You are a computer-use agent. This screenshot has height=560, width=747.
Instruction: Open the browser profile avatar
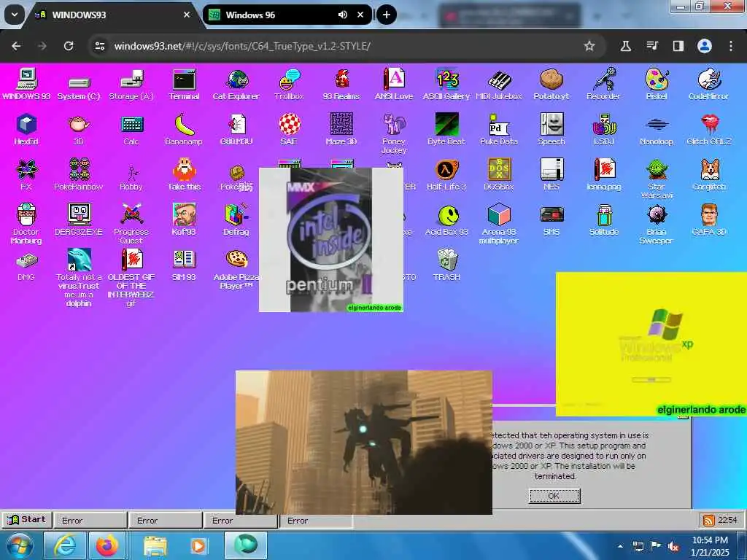[x=705, y=46]
